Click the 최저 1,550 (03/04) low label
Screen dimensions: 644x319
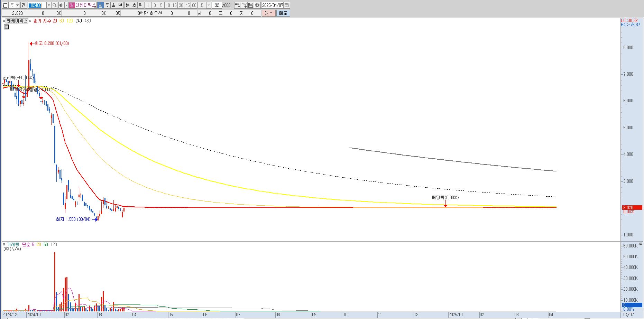[x=73, y=219]
